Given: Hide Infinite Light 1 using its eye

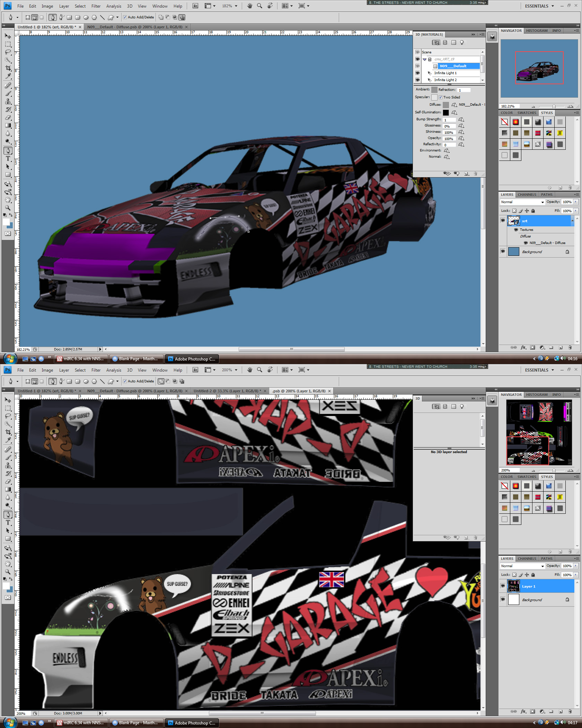Looking at the screenshot, I should click(x=417, y=73).
